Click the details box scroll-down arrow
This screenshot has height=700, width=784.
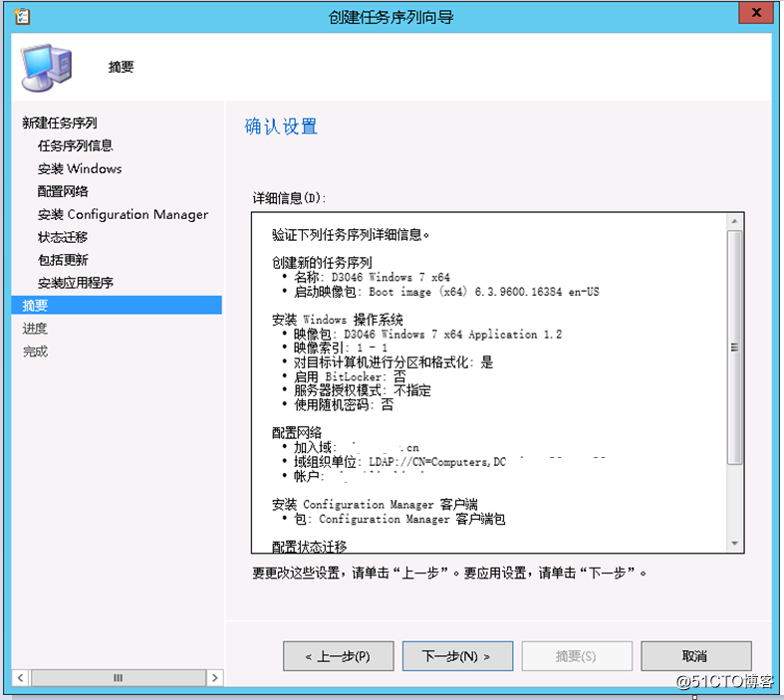pyautogui.click(x=734, y=544)
